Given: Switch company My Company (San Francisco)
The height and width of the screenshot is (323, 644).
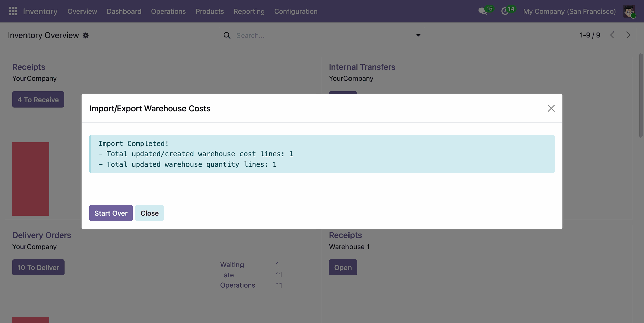Looking at the screenshot, I should (x=570, y=11).
